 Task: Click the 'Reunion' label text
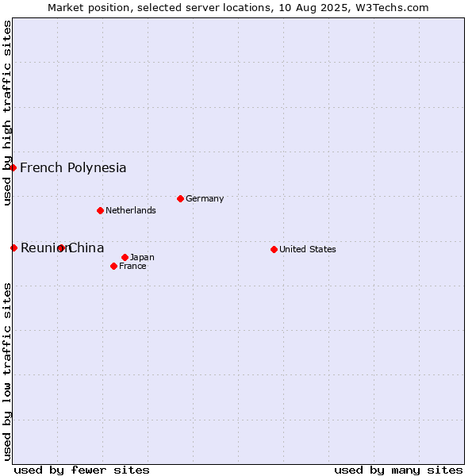pos(45,248)
